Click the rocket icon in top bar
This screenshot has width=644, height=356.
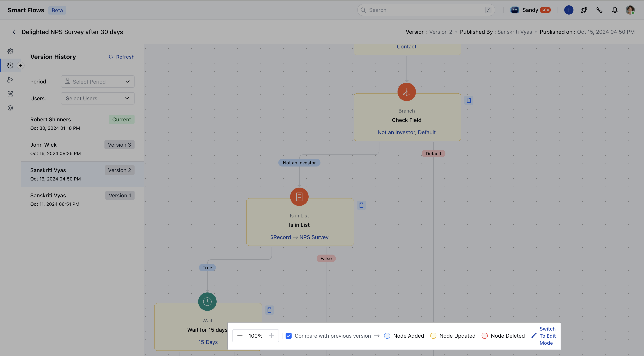pos(584,10)
